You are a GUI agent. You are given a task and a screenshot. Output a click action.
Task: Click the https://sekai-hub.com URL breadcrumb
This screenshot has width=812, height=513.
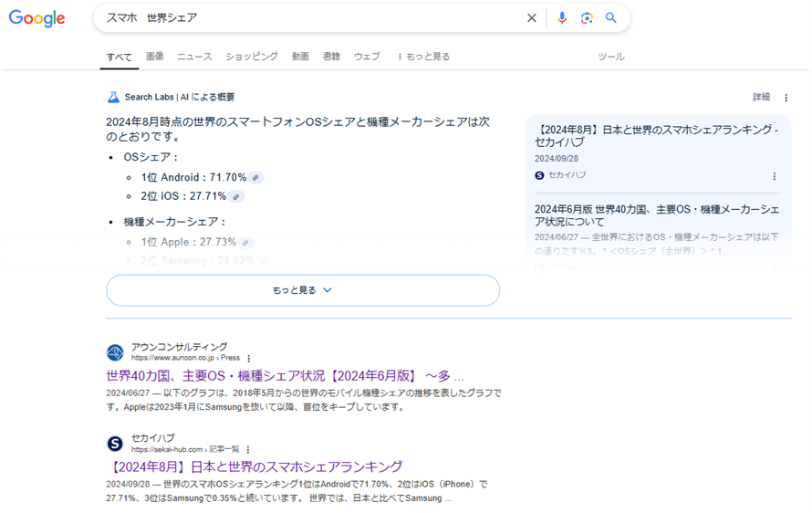coord(185,450)
